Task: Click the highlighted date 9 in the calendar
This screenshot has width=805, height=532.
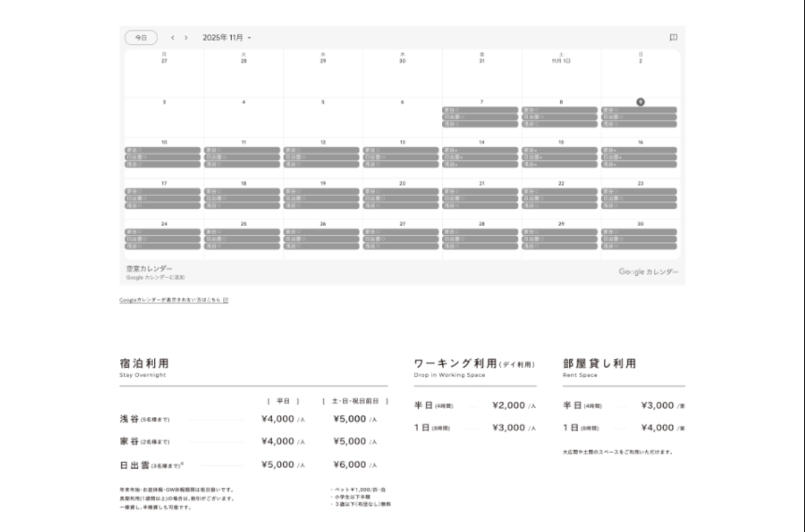Action: (x=640, y=102)
